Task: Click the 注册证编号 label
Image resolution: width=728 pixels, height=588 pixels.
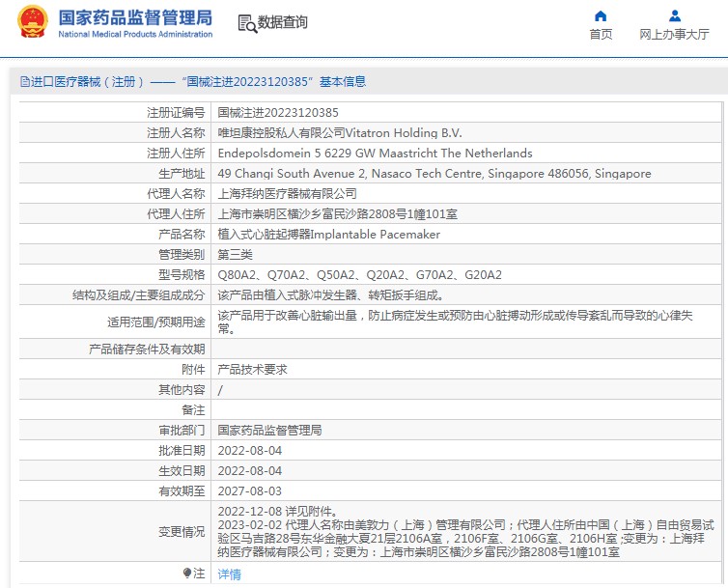Action: (x=176, y=113)
